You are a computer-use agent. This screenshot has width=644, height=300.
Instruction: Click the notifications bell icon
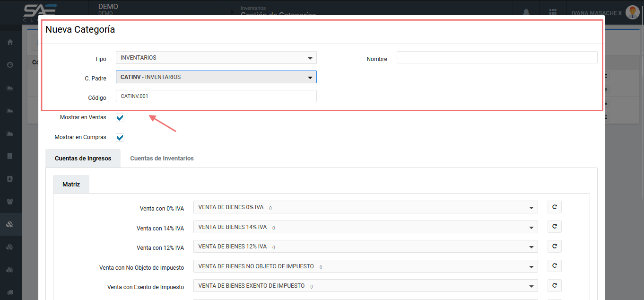pos(526,12)
